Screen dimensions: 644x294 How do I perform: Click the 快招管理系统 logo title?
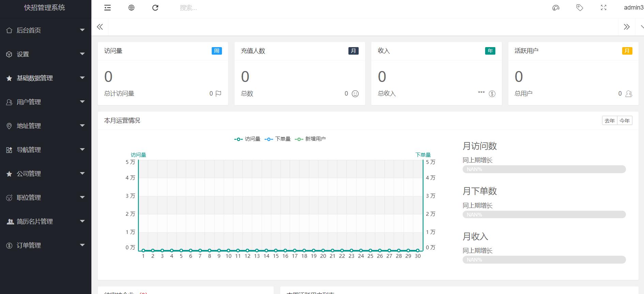click(45, 8)
